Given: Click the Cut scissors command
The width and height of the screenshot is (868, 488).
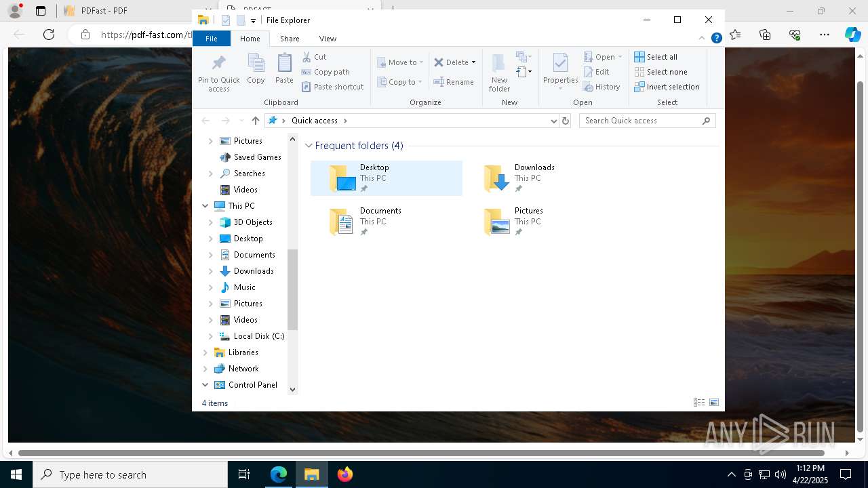Looking at the screenshot, I should [314, 57].
